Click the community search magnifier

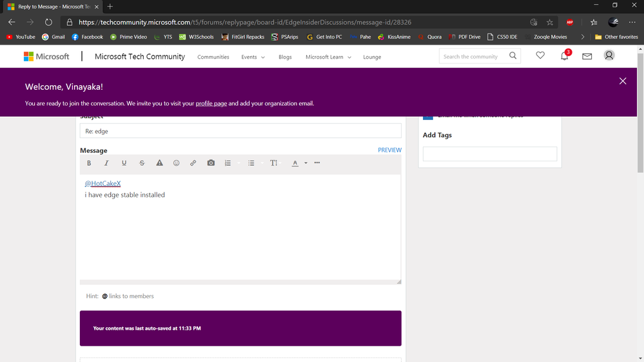click(x=513, y=55)
